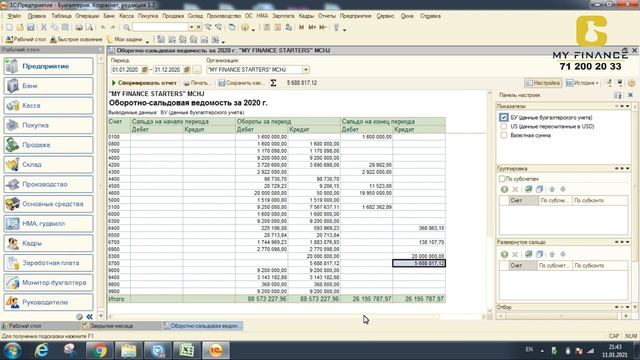Click the Save diskette icon in main toolbar
The height and width of the screenshot is (360, 640).
point(31,27)
